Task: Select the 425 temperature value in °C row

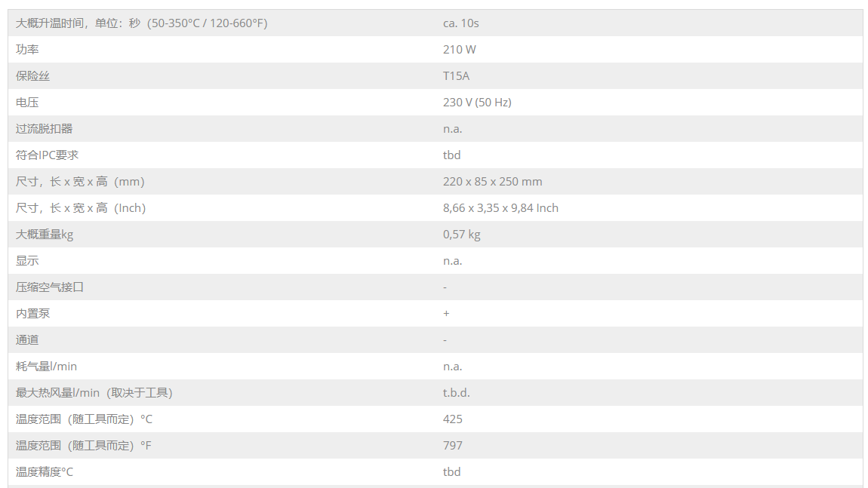Action: point(453,419)
